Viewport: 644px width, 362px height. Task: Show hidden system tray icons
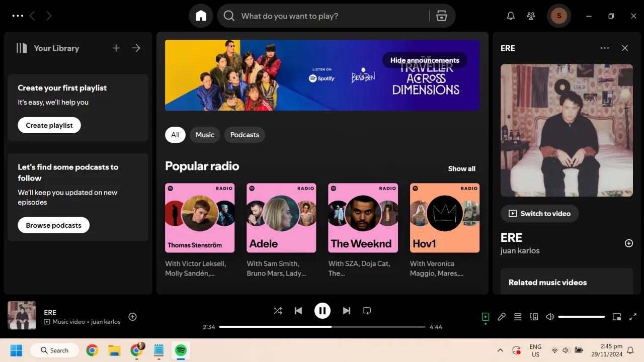pos(500,350)
